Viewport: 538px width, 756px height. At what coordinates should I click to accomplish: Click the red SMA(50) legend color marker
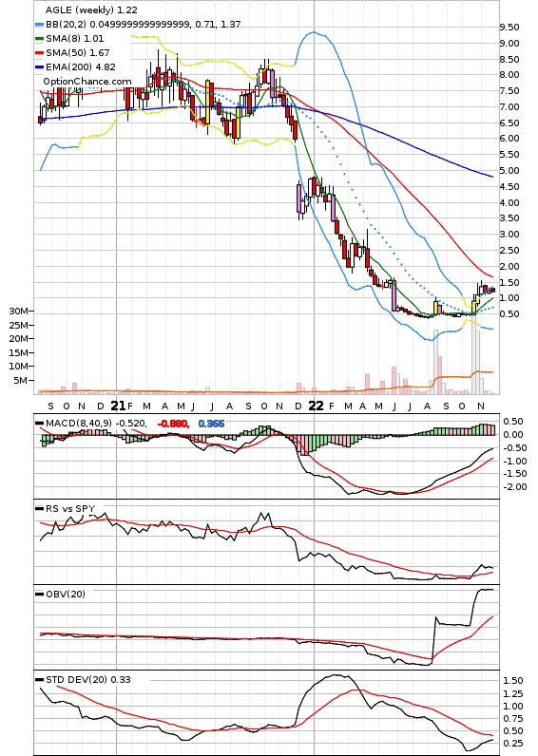click(x=40, y=52)
